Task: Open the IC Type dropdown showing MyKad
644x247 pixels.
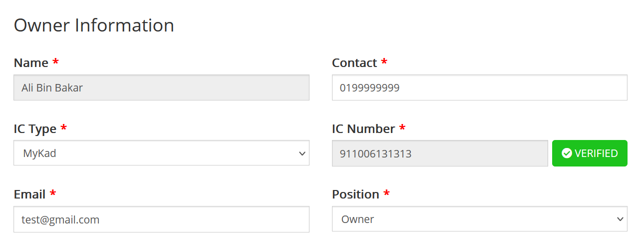Action: coord(161,153)
